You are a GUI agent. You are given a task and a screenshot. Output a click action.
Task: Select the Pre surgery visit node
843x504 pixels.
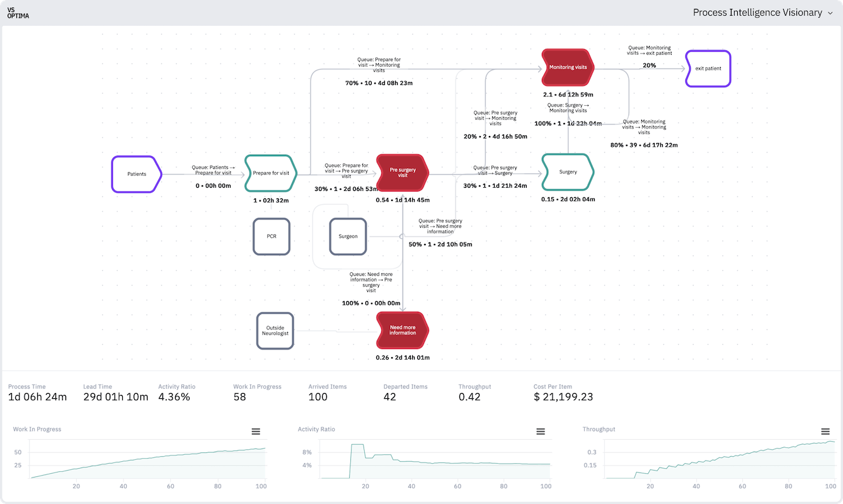[x=401, y=172]
